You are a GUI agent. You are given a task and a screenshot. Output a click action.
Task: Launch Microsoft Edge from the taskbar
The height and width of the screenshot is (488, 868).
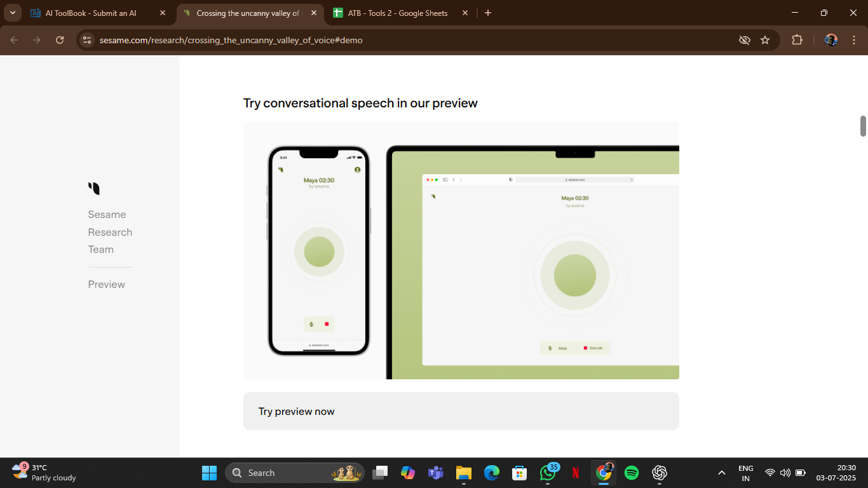tap(492, 473)
